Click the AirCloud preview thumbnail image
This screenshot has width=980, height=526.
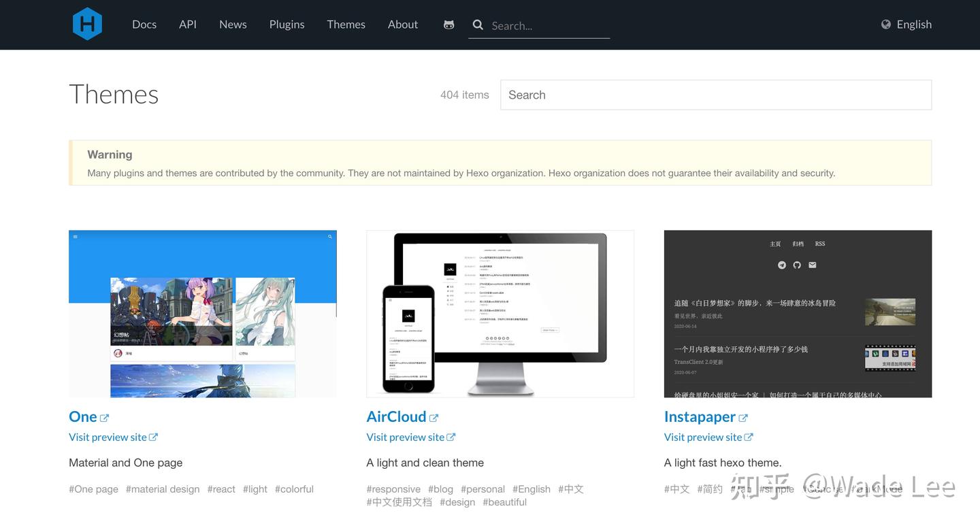(500, 313)
